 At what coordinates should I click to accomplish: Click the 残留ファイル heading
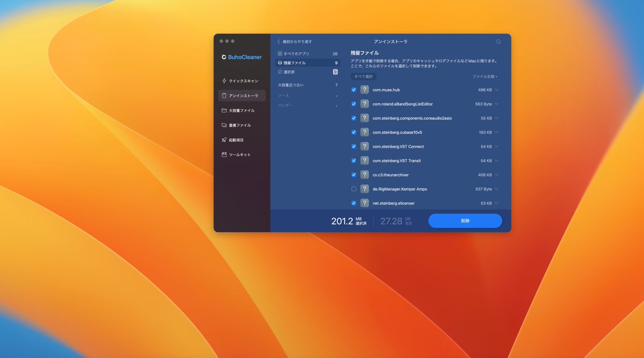pyautogui.click(x=364, y=53)
